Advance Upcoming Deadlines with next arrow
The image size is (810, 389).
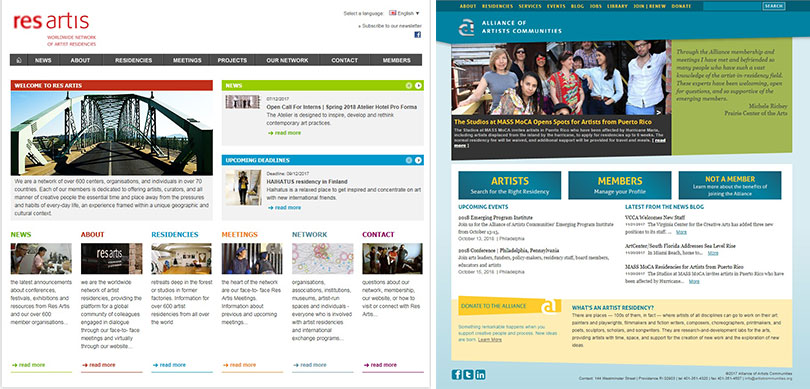tap(418, 160)
